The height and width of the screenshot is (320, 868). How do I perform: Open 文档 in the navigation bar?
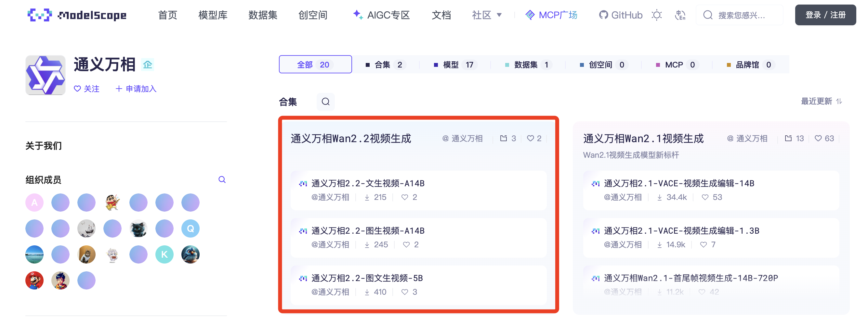tap(441, 15)
